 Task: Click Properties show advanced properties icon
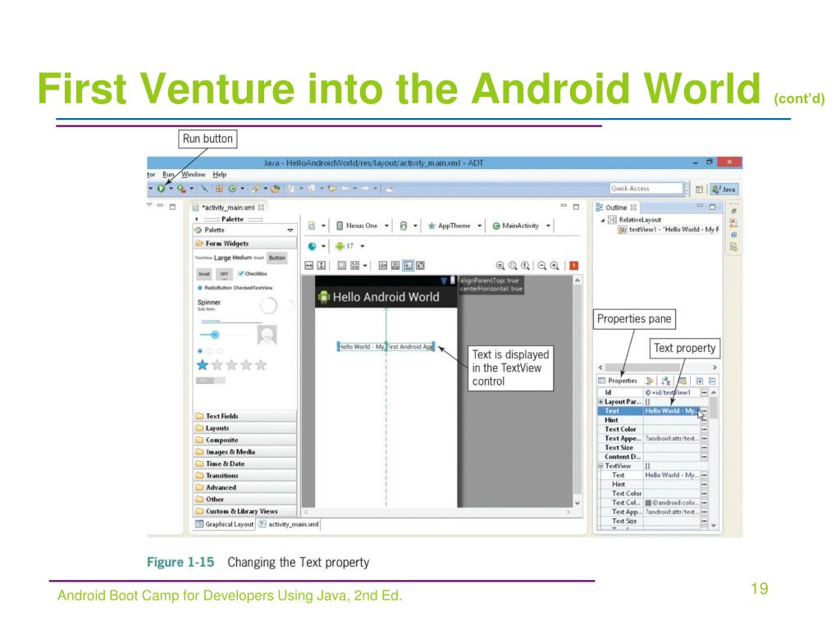click(650, 381)
